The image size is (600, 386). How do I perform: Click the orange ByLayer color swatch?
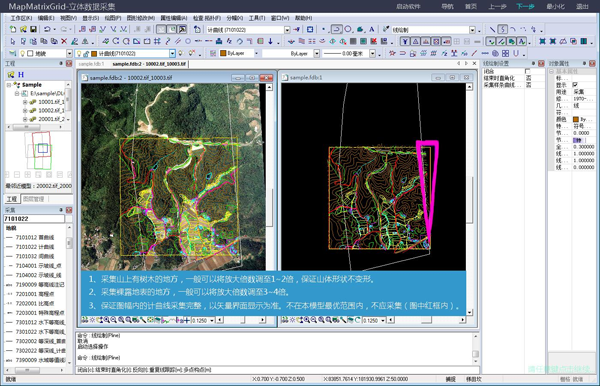[223, 54]
